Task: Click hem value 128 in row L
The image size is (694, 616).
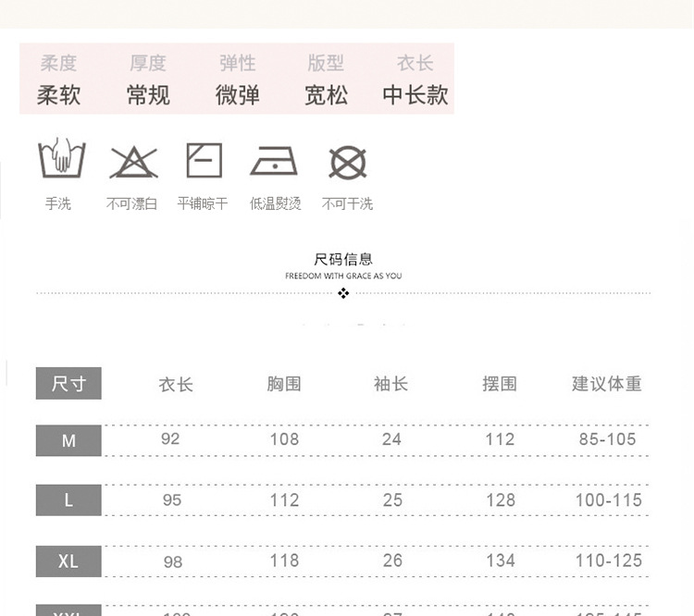Action: [501, 500]
